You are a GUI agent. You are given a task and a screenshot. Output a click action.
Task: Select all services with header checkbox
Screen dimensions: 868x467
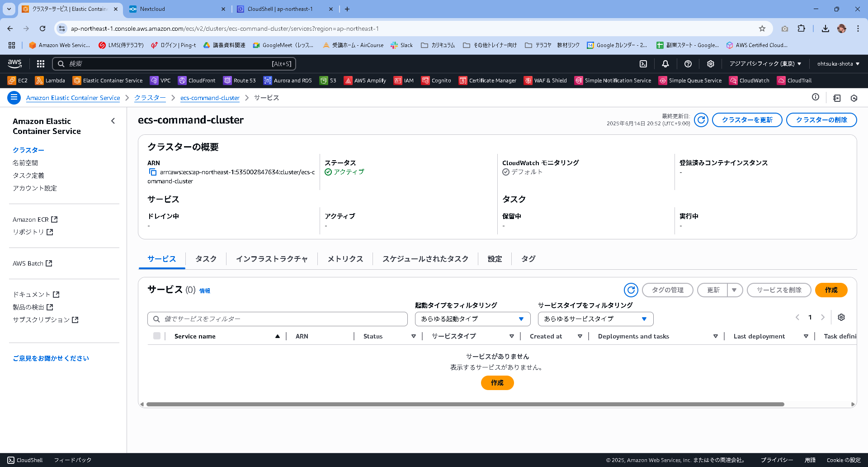[157, 336]
